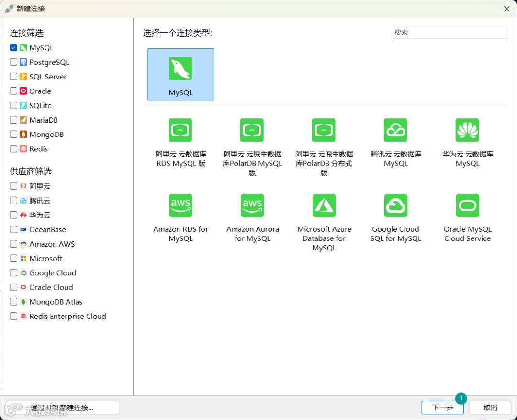Click the MariaDB seal icon in filters
The height and width of the screenshot is (420, 517).
(x=23, y=120)
